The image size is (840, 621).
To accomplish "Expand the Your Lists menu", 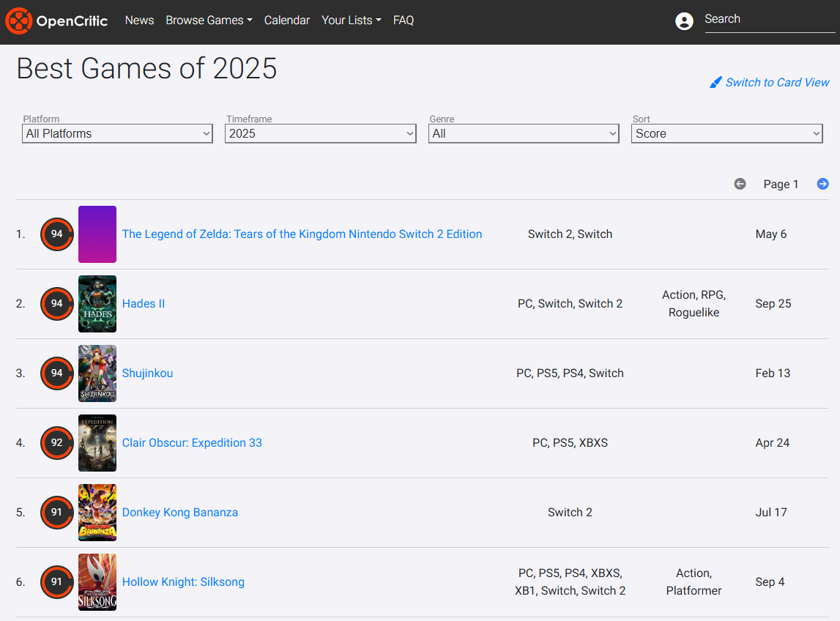I will click(351, 21).
